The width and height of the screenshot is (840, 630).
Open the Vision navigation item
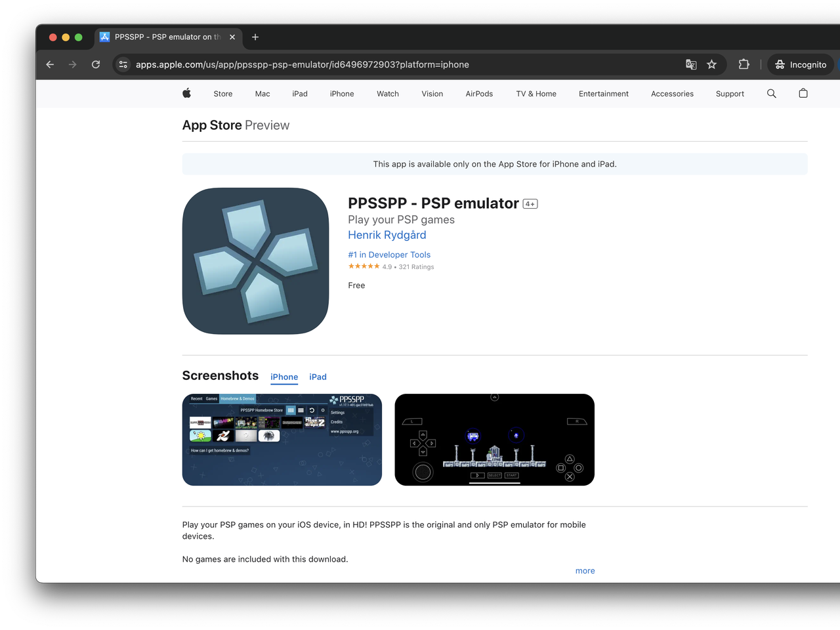(x=432, y=94)
